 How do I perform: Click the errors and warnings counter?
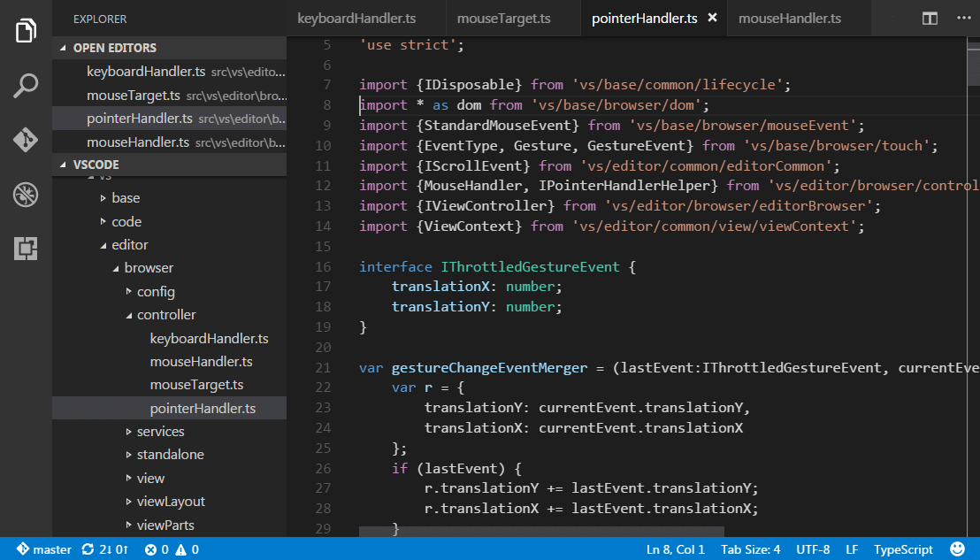click(x=173, y=548)
